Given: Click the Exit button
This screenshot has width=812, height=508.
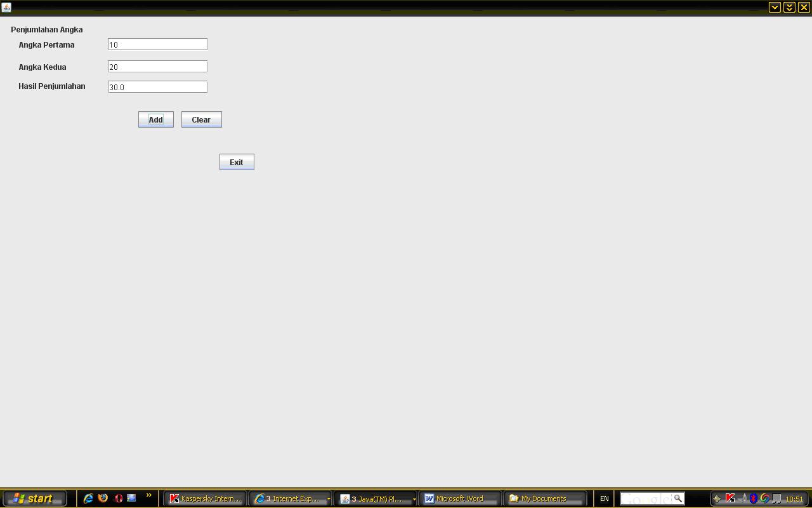Looking at the screenshot, I should pos(237,162).
